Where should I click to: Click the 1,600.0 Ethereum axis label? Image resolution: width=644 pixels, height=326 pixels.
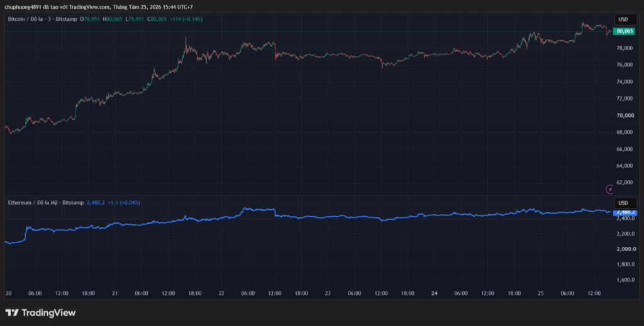(625, 280)
